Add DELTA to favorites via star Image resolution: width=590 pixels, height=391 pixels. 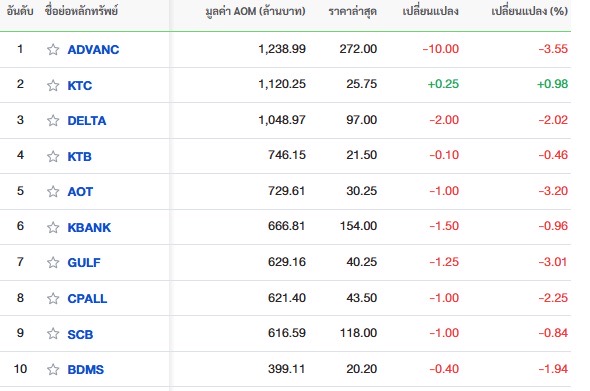point(53,120)
